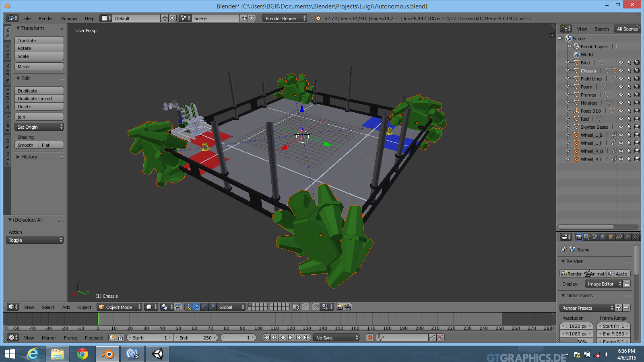Click the OpenGL render animation clapper icon
The width and height of the screenshot is (644, 362).
[x=348, y=307]
